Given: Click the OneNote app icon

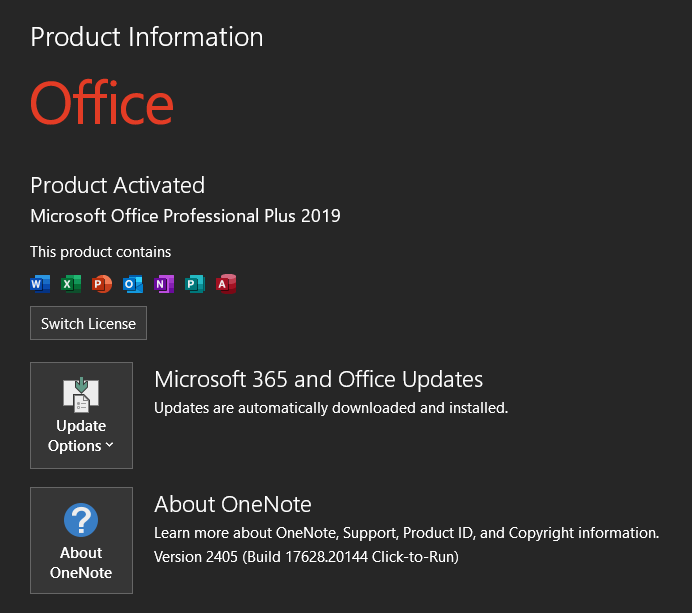Looking at the screenshot, I should pyautogui.click(x=164, y=284).
